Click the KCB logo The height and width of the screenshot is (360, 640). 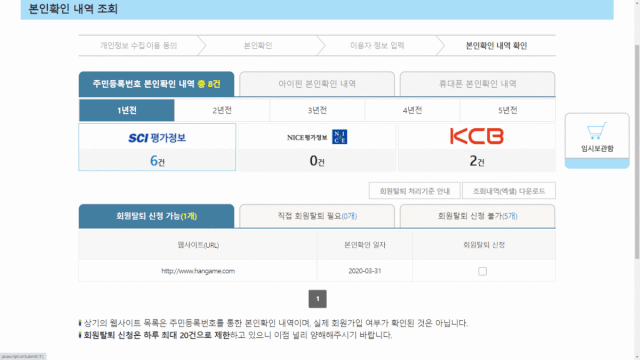pyautogui.click(x=477, y=136)
